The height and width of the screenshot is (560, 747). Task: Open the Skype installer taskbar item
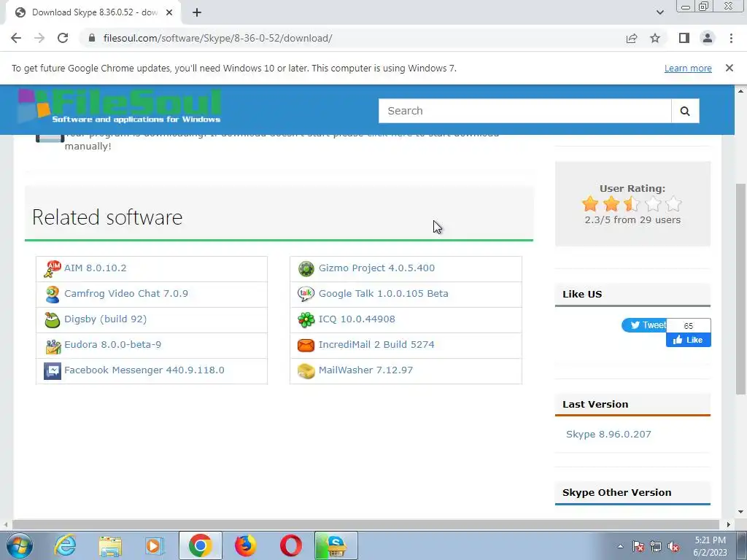click(x=336, y=545)
